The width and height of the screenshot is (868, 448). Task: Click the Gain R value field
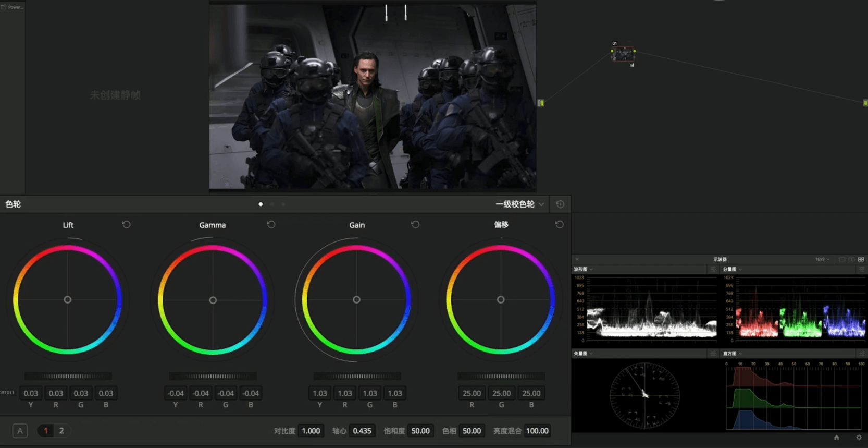(x=345, y=393)
